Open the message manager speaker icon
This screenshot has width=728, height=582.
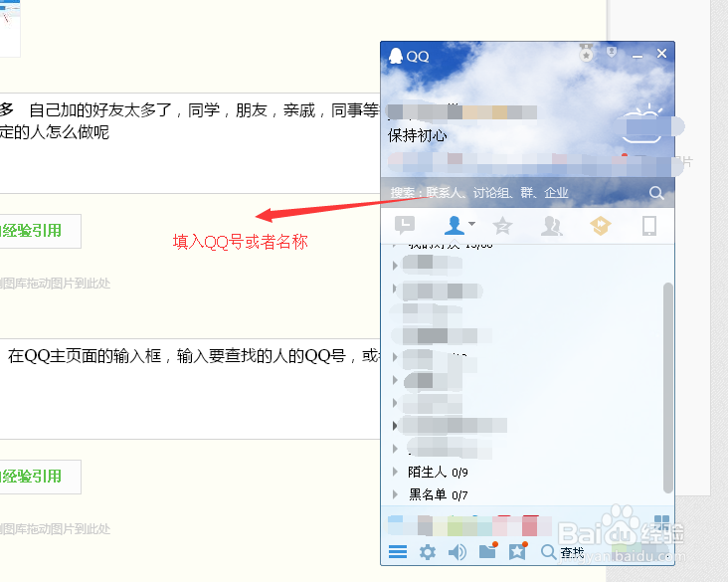click(x=457, y=552)
